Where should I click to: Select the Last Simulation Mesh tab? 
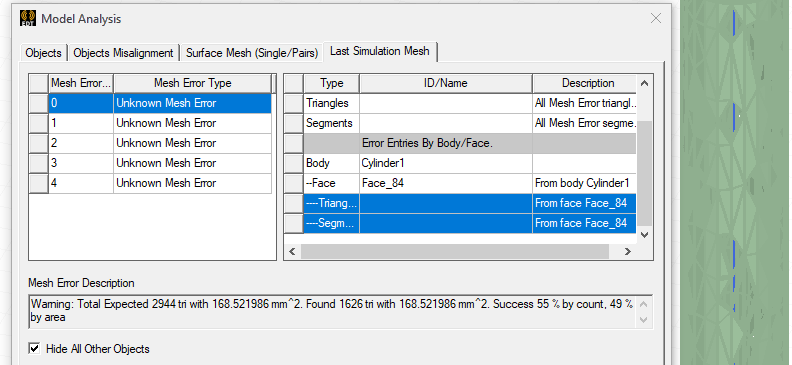[x=380, y=51]
